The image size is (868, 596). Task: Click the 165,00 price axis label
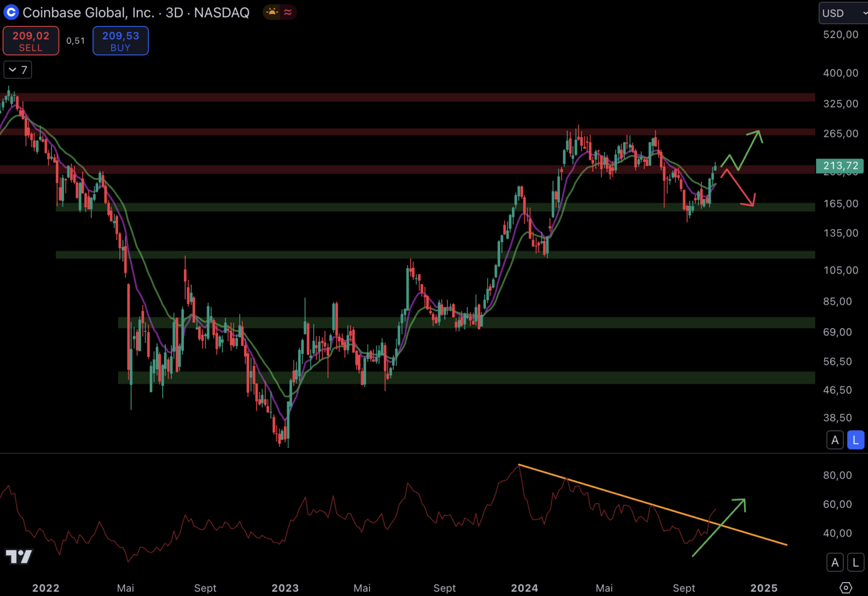click(840, 203)
